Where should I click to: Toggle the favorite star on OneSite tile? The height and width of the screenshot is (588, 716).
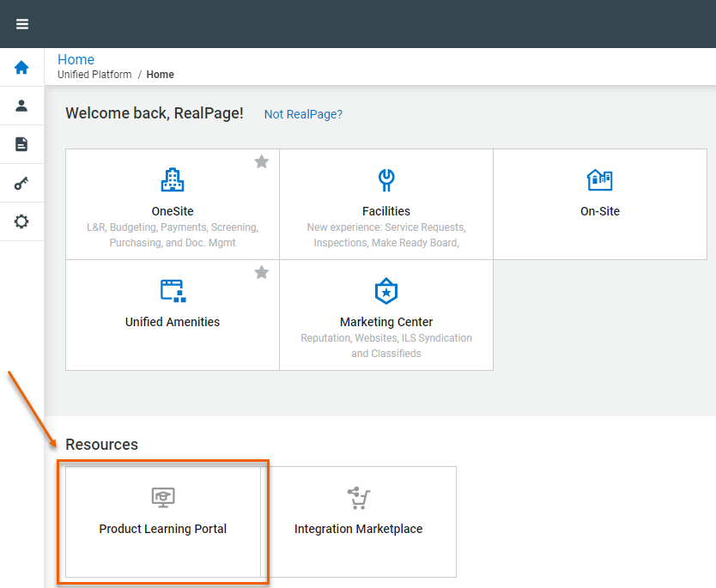click(262, 161)
